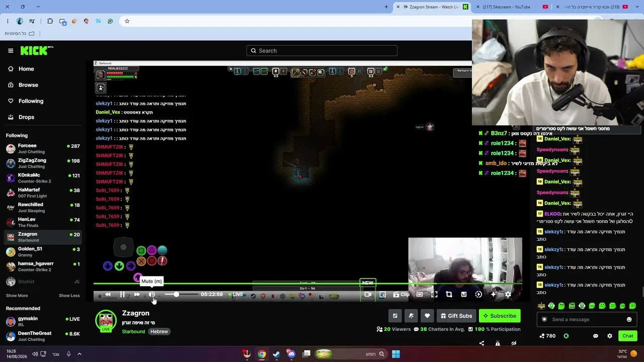The height and width of the screenshot is (362, 644).
Task: Open stream stats chart icon
Action: click(464, 295)
